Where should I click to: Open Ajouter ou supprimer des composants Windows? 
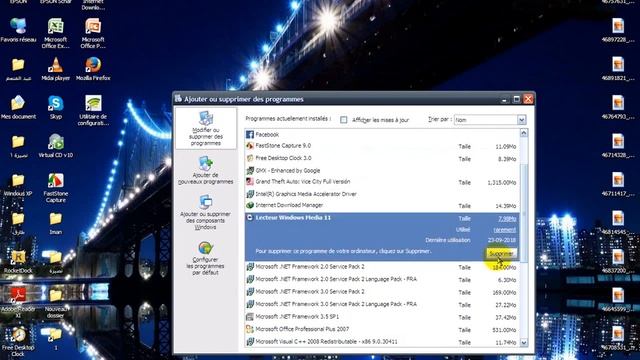click(206, 212)
